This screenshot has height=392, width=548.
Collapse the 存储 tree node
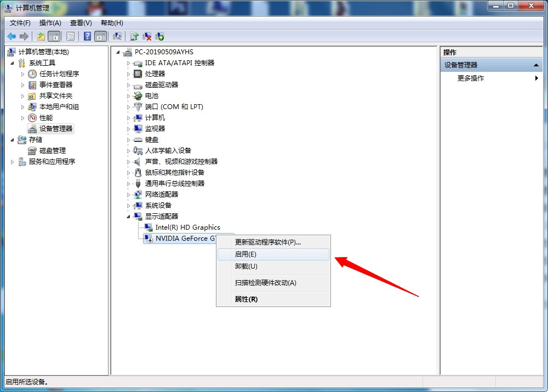tap(12, 140)
